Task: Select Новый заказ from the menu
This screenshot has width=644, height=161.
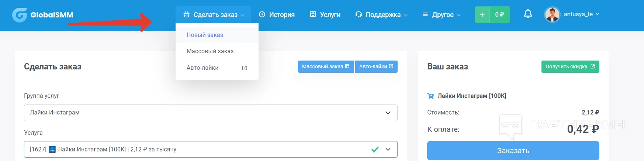Action: [205, 35]
